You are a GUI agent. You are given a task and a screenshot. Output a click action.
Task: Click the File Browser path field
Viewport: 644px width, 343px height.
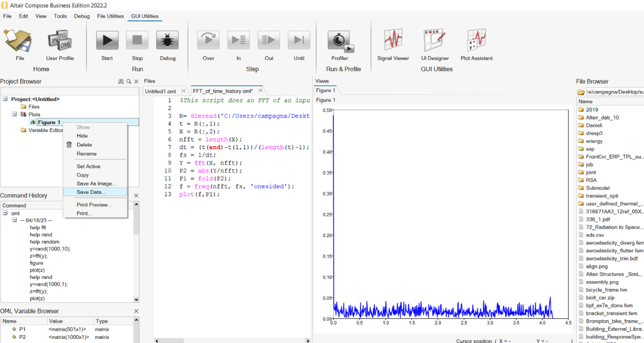coord(615,92)
